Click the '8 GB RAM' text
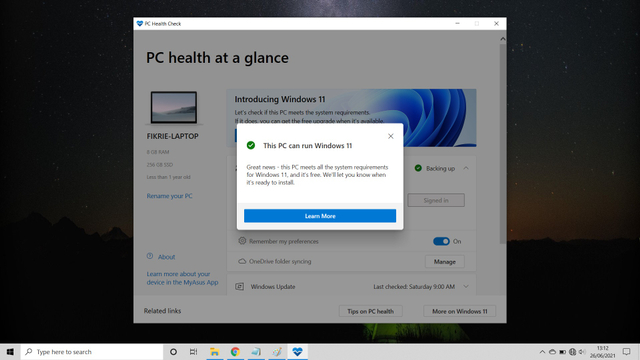Screen dimensions: 640x360 point(158,152)
